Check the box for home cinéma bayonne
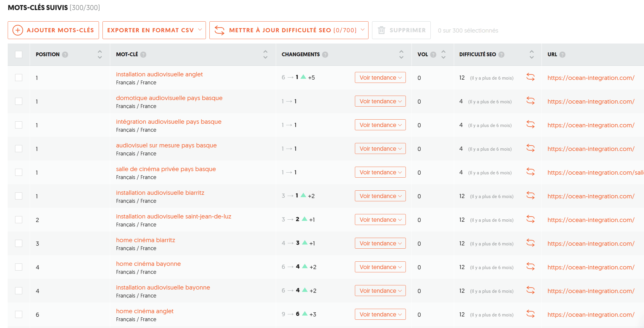This screenshot has height=328, width=644. (19, 267)
